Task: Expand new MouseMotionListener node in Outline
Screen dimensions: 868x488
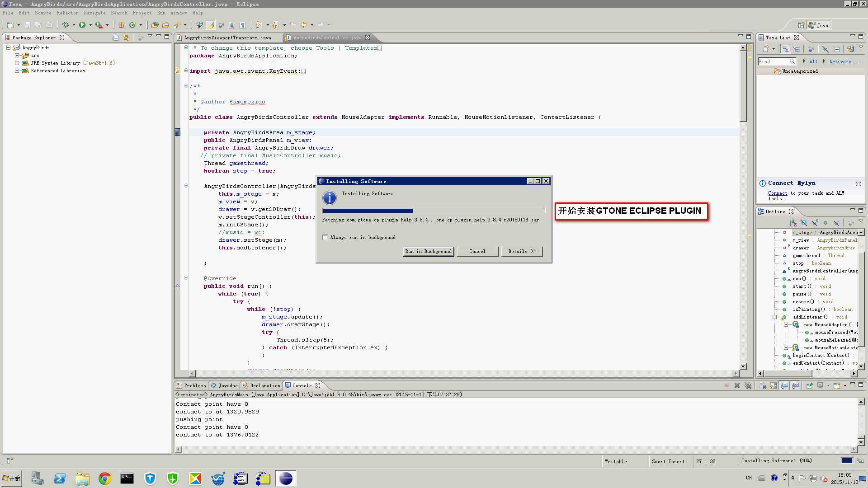Action: tap(786, 347)
